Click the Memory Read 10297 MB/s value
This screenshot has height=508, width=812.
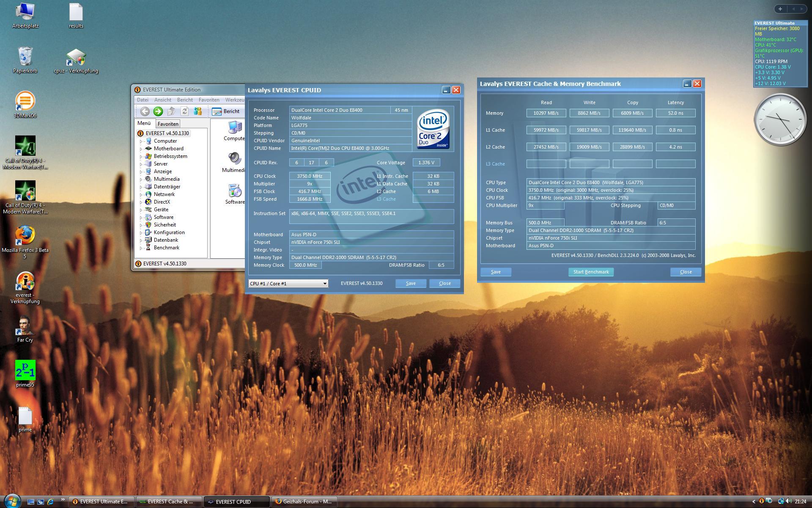546,113
